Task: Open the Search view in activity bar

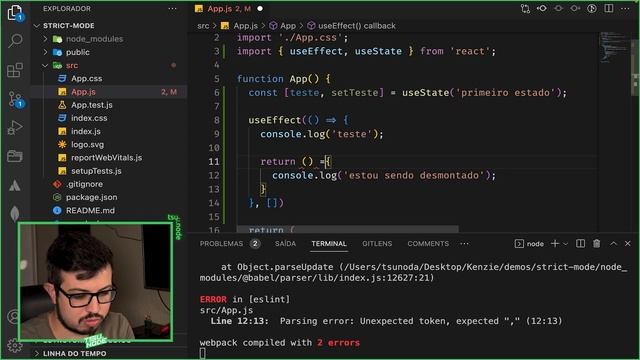Action: coord(15,40)
